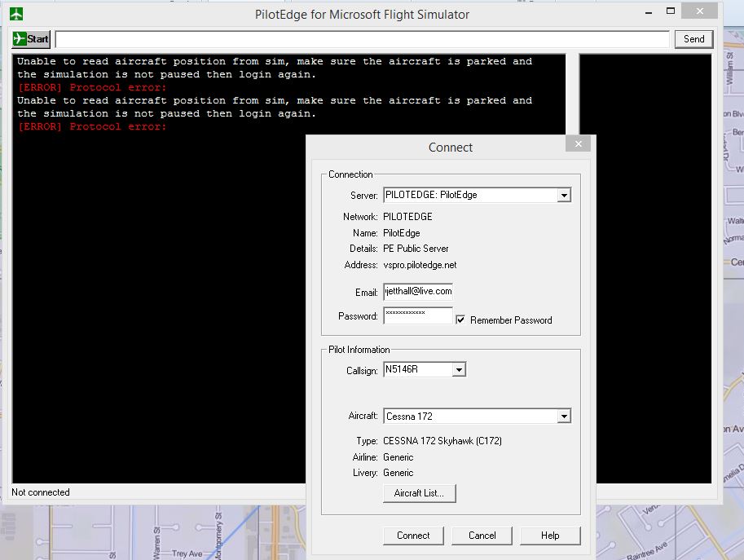Image resolution: width=744 pixels, height=560 pixels.
Task: Open the Server dropdown list
Action: (x=564, y=195)
